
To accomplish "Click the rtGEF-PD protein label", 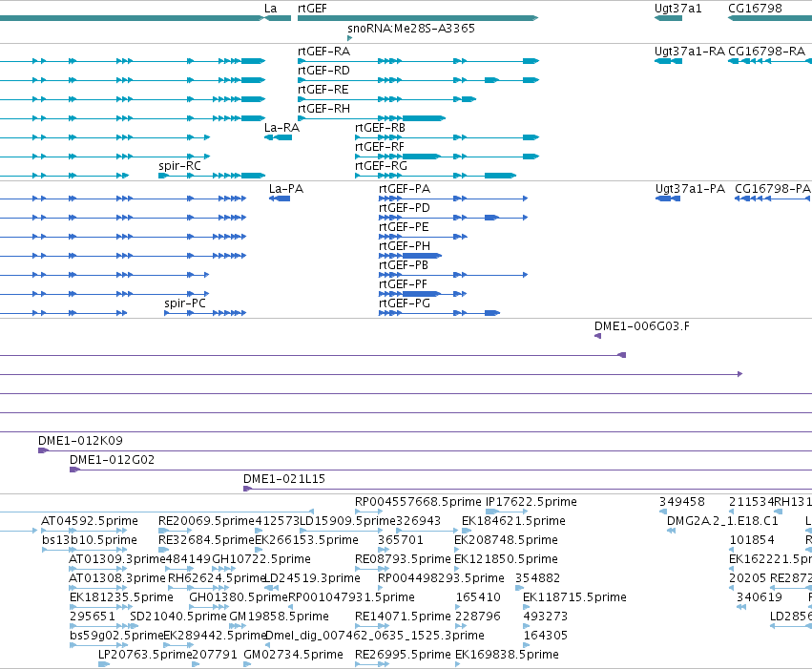I will point(405,208).
